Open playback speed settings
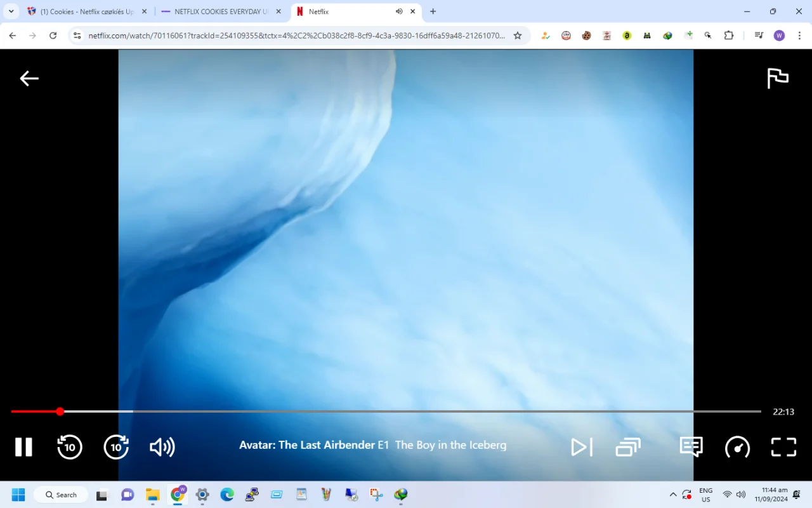The height and width of the screenshot is (508, 812). 737,447
